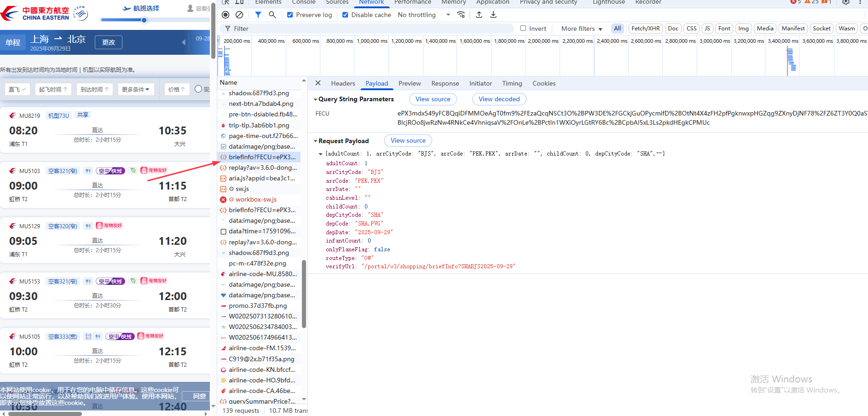Click the export HAR download icon

pos(493,15)
